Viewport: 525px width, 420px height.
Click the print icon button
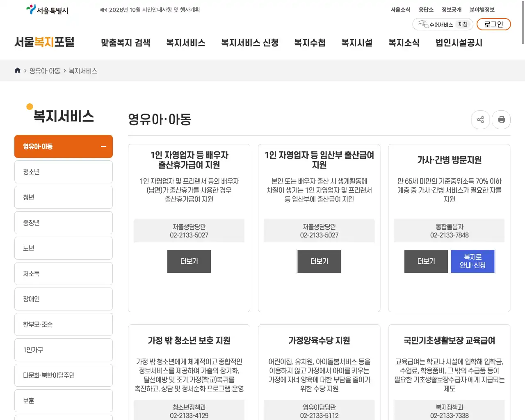click(x=501, y=120)
